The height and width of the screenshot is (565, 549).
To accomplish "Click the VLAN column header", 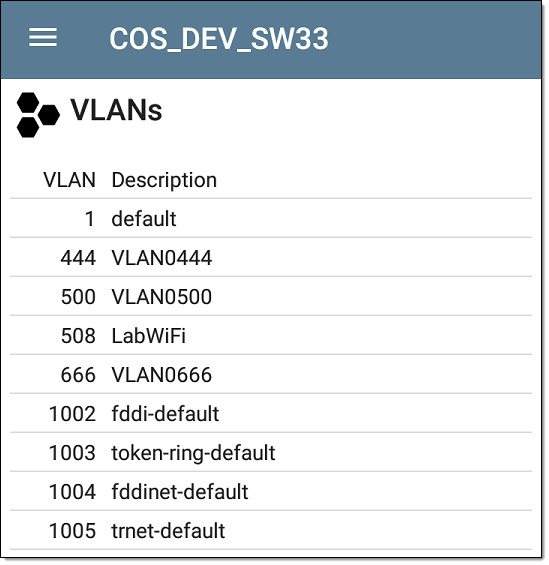I will [x=70, y=179].
